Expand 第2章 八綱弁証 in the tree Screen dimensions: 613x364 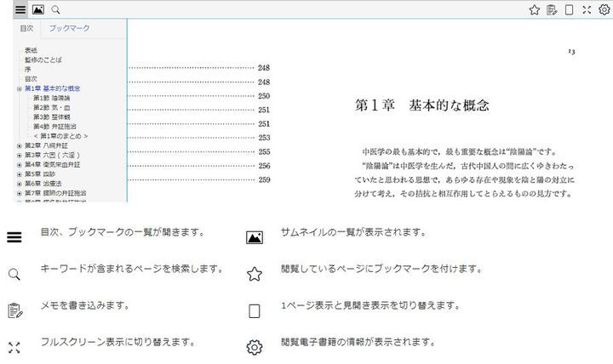[19, 145]
